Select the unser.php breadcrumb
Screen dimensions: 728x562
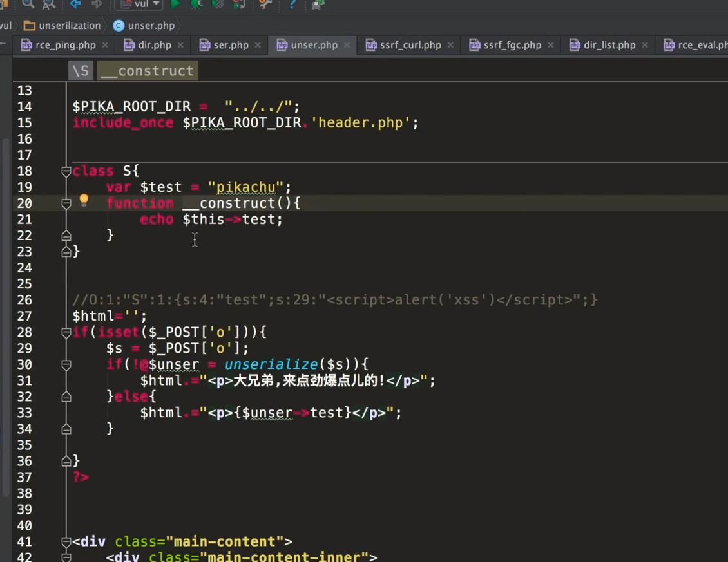(144, 26)
